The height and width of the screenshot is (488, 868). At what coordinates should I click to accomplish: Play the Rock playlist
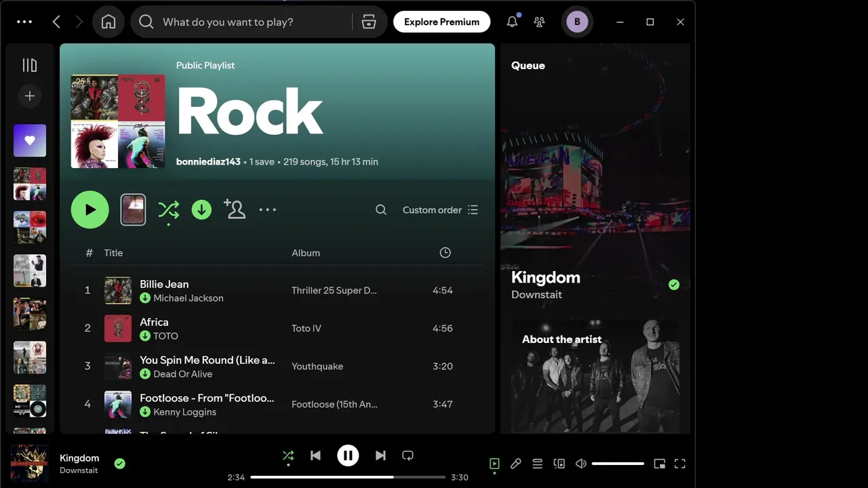(90, 209)
